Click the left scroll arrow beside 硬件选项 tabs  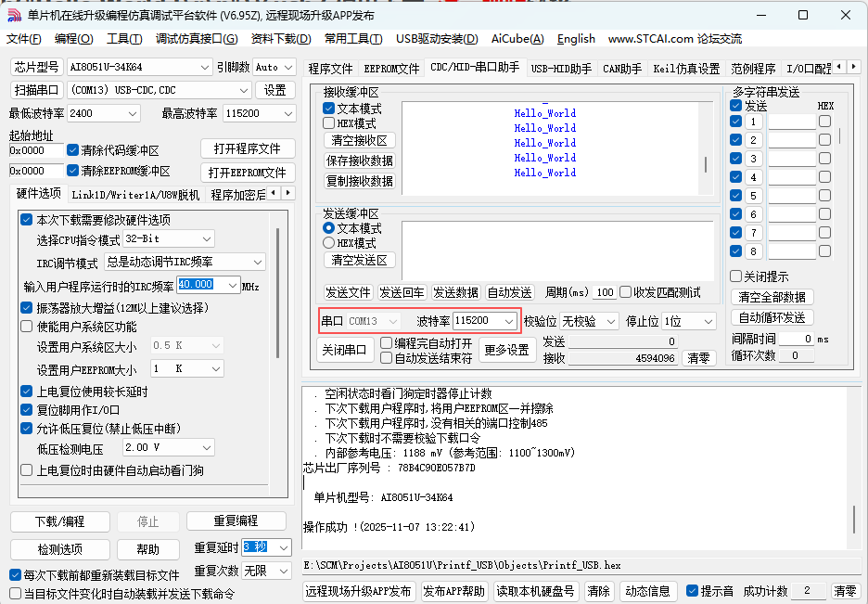[275, 192]
